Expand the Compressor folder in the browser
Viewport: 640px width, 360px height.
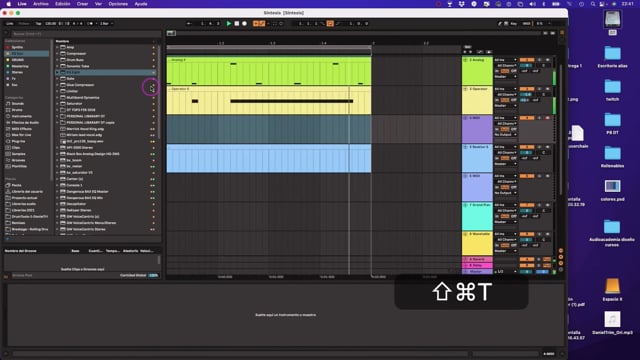58,53
